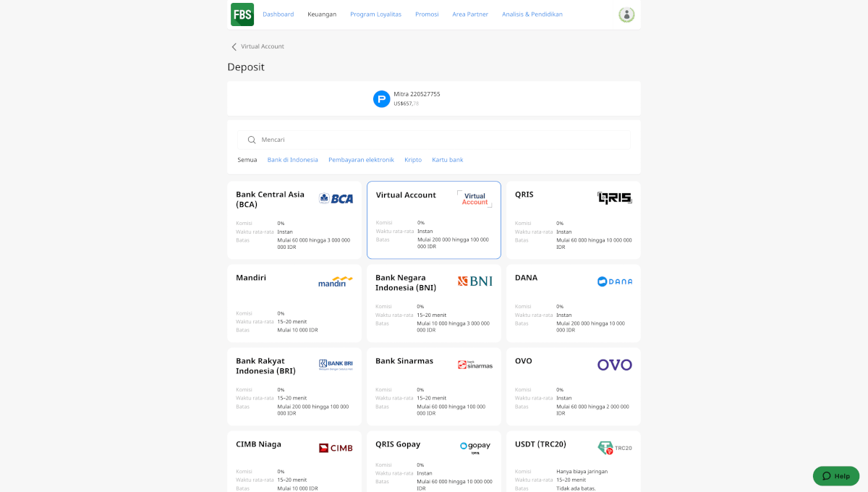The height and width of the screenshot is (492, 868).
Task: Filter by Bank di Indonesia
Action: (x=293, y=160)
